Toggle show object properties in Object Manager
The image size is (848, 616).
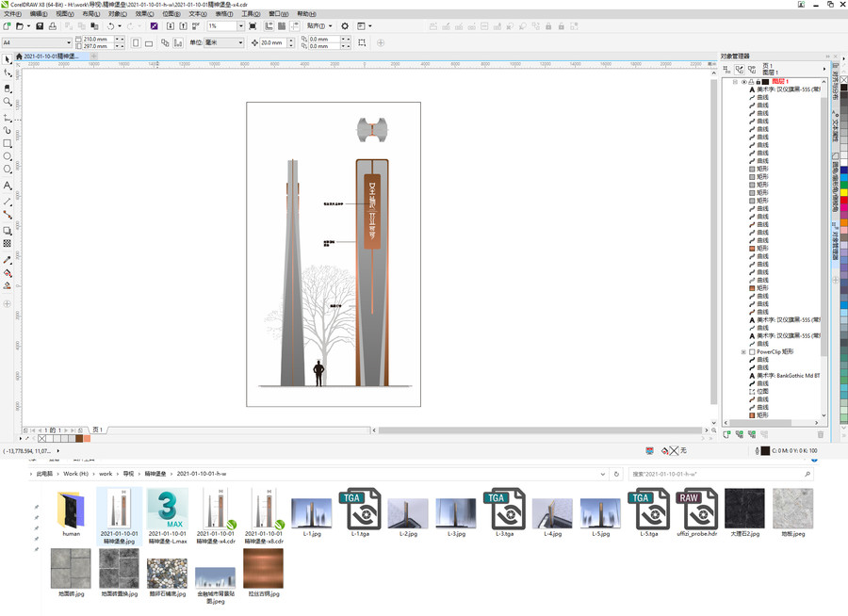click(726, 69)
